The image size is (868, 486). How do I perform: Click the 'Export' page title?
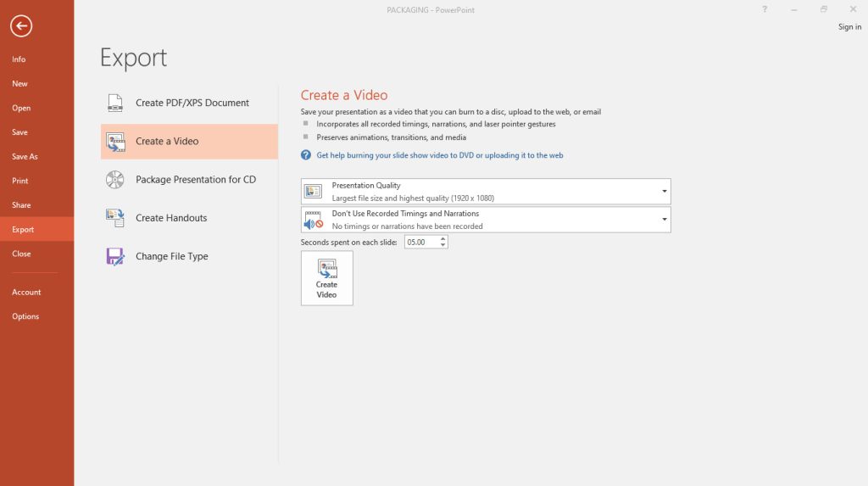[133, 59]
